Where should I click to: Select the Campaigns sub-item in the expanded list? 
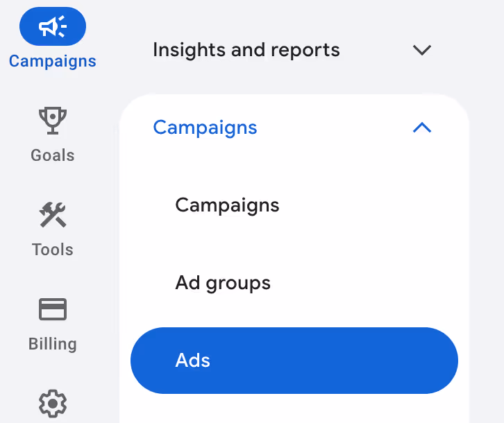(x=227, y=205)
